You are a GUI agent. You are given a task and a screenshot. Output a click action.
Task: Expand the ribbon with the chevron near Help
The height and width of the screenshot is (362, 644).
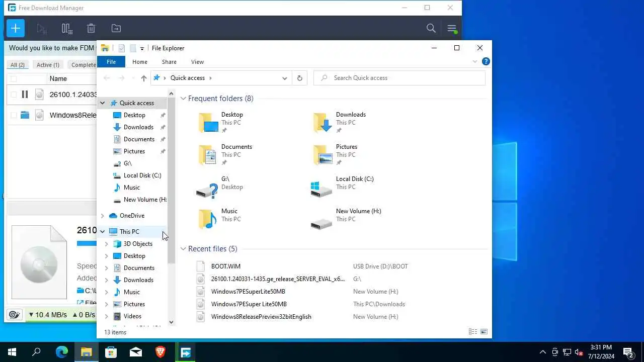(474, 62)
